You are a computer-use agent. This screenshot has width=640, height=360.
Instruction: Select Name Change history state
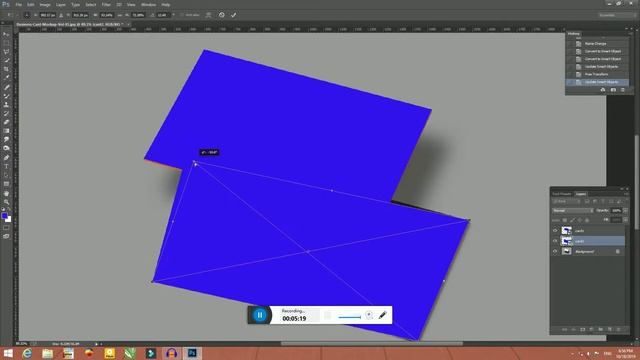tap(597, 43)
